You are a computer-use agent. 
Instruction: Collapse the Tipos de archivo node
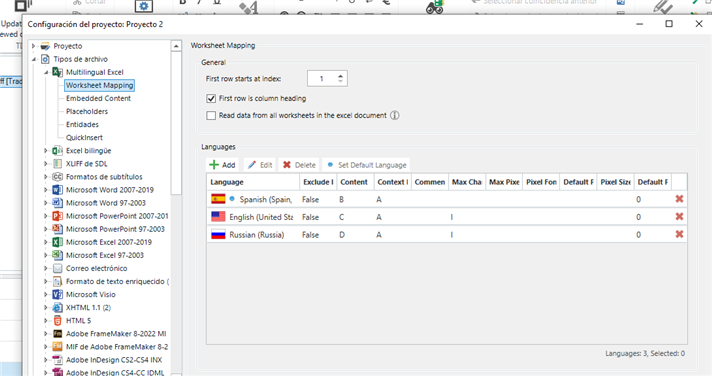tap(33, 59)
